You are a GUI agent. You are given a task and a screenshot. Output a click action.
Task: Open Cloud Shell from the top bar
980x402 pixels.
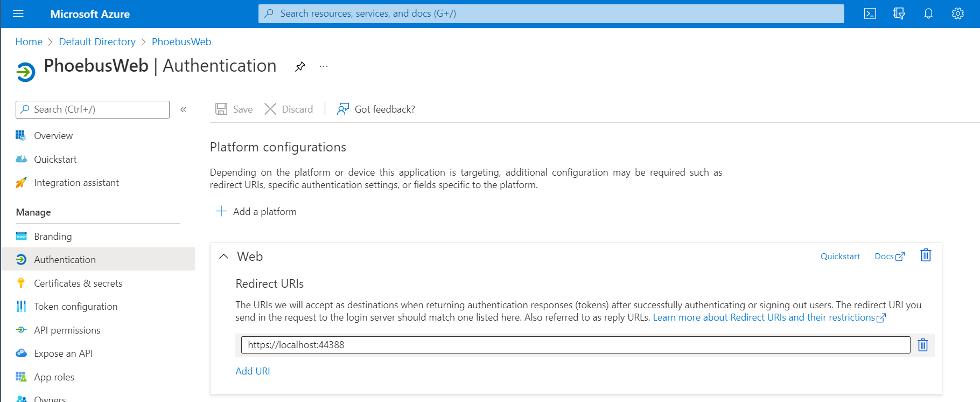tap(870, 13)
